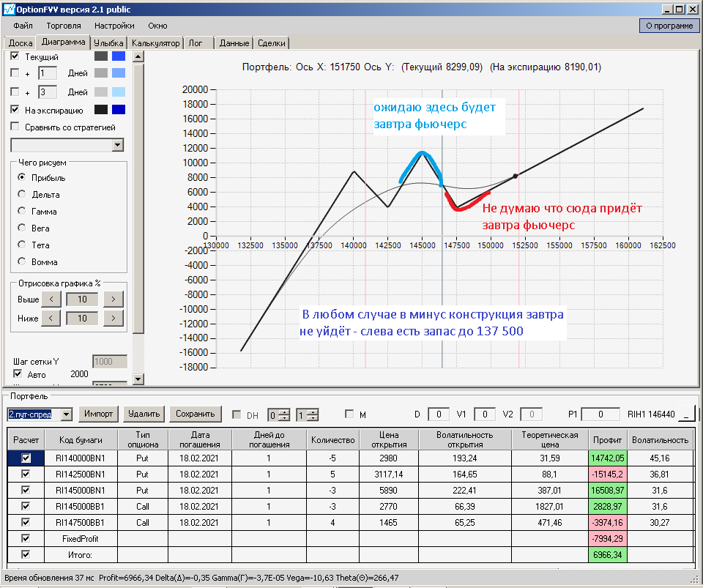The width and height of the screenshot is (703, 588).
Task: Open the Торговля menu
Action: (x=64, y=26)
